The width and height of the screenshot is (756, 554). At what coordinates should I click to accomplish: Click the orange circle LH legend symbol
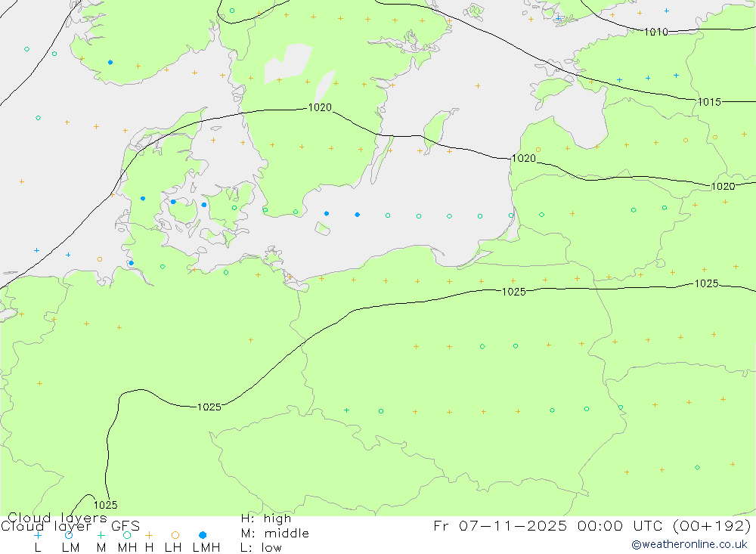coord(175,535)
